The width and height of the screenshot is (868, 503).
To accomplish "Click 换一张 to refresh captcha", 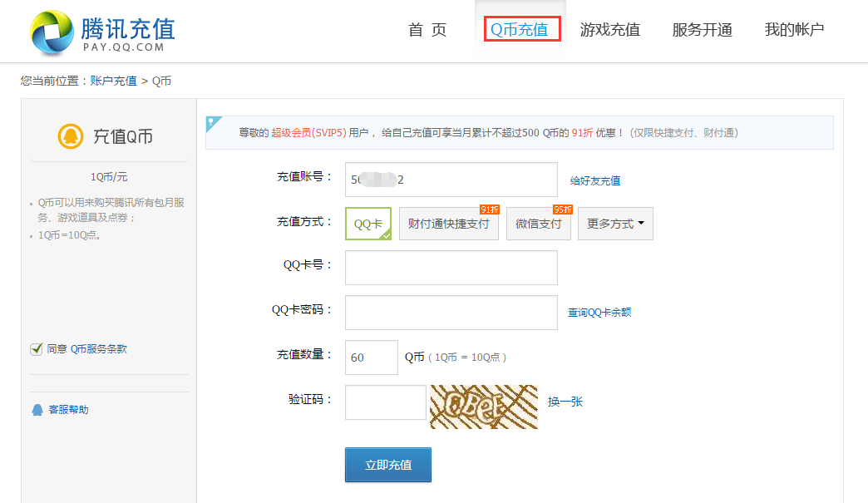I will coord(565,402).
